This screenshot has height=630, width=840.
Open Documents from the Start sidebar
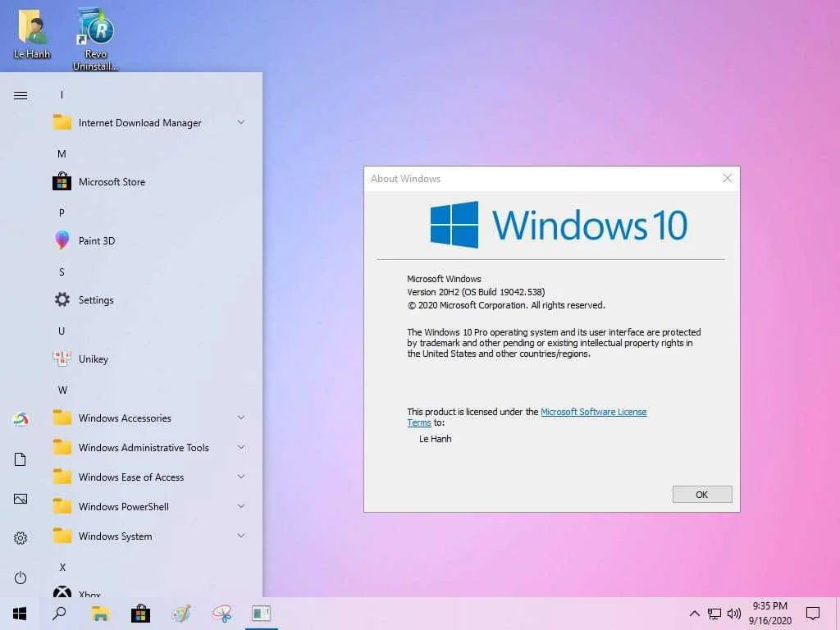[21, 459]
